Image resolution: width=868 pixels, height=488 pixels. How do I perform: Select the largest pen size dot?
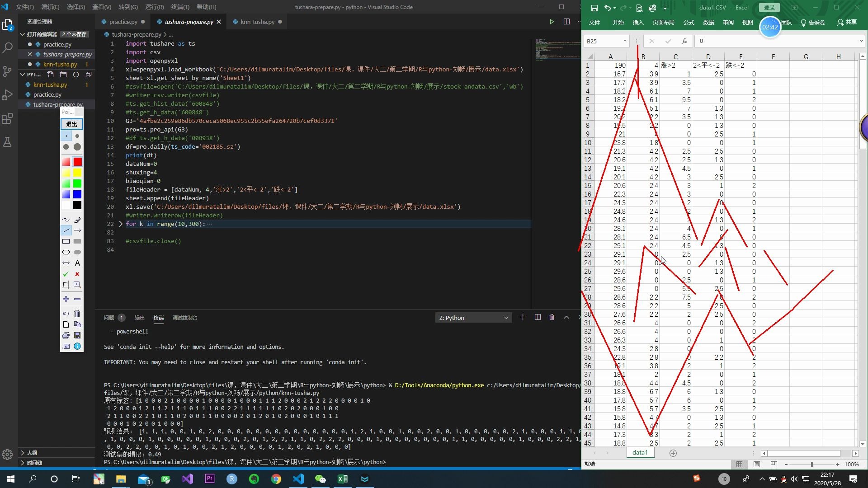pyautogui.click(x=77, y=147)
